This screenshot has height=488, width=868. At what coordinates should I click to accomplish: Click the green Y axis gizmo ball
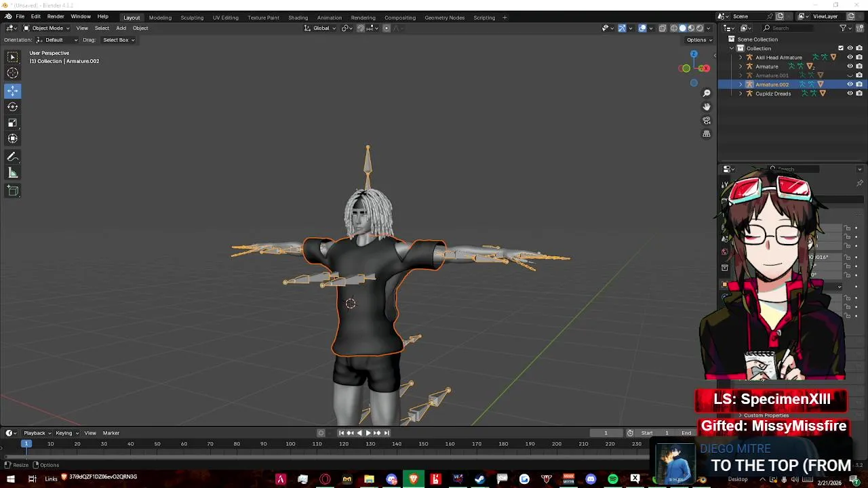[686, 68]
